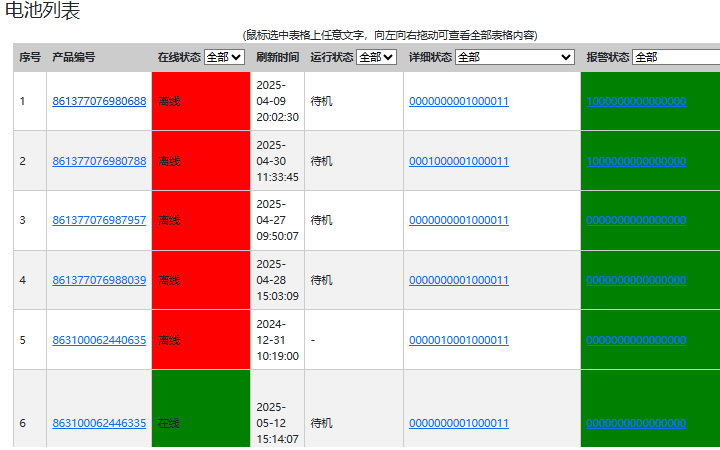
Task: Open product link 863100062440635
Action: click(x=99, y=340)
